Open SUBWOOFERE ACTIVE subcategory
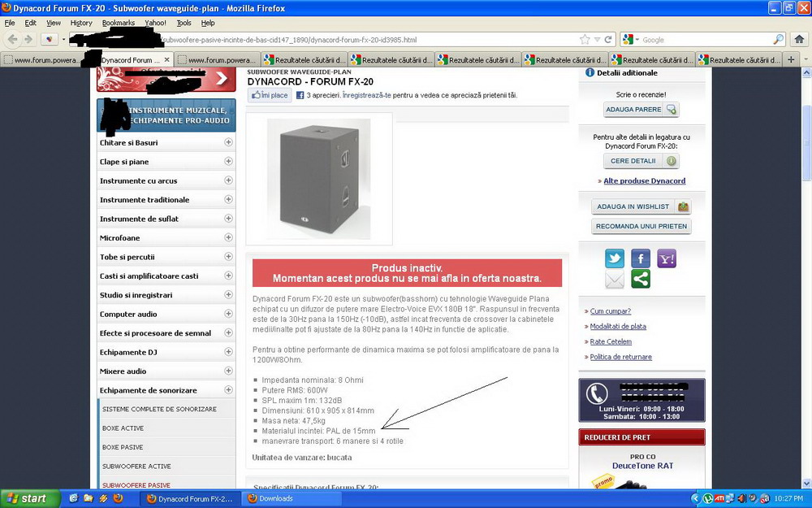Image resolution: width=812 pixels, height=508 pixels. 136,466
